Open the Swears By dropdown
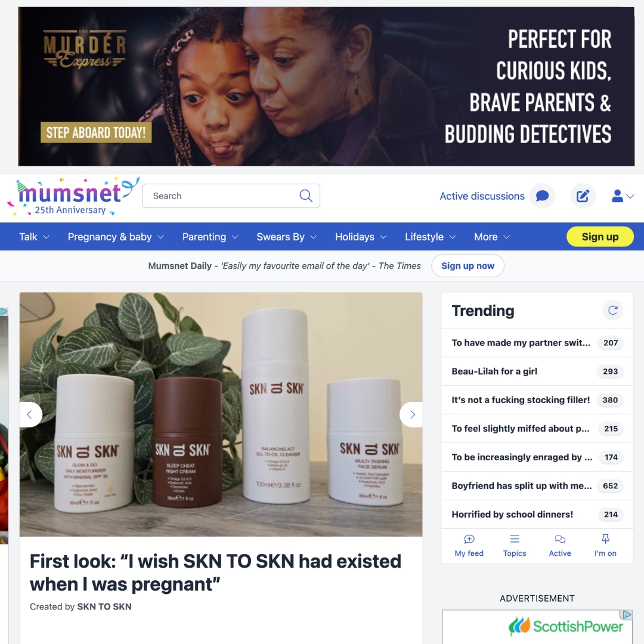 (287, 237)
